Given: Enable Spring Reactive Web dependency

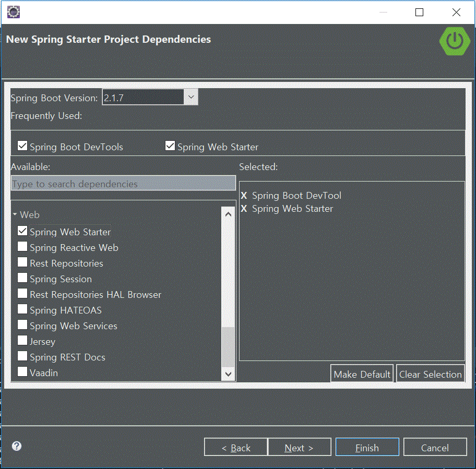Looking at the screenshot, I should coord(22,247).
